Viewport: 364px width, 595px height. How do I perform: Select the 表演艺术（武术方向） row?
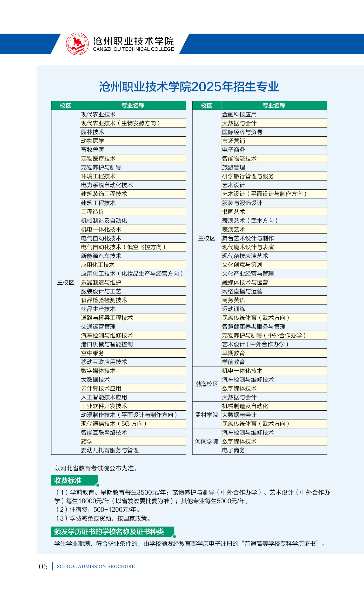coord(274,220)
